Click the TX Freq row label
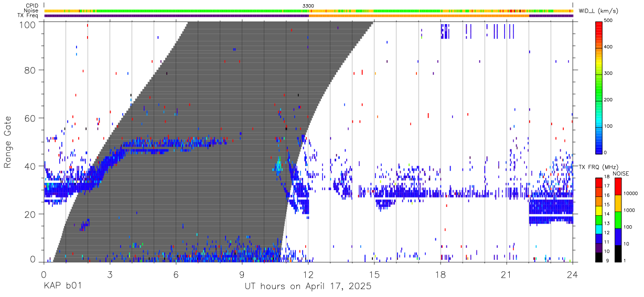 click(x=27, y=16)
